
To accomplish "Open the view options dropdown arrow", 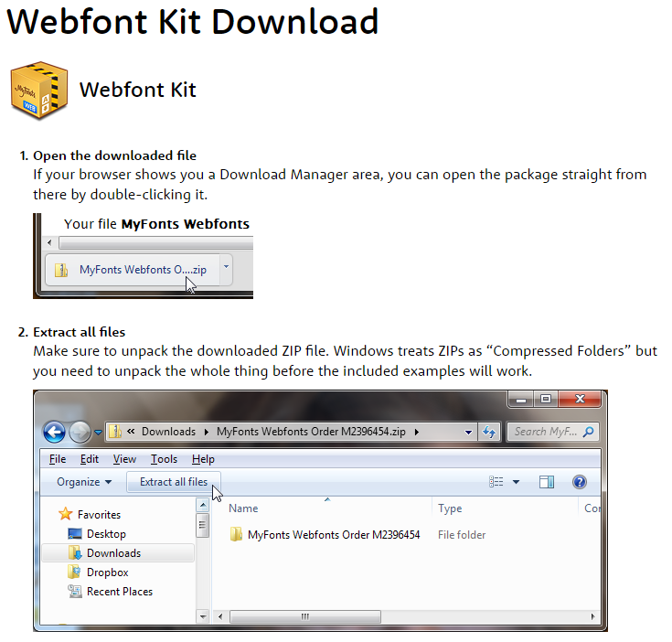I will pyautogui.click(x=516, y=482).
